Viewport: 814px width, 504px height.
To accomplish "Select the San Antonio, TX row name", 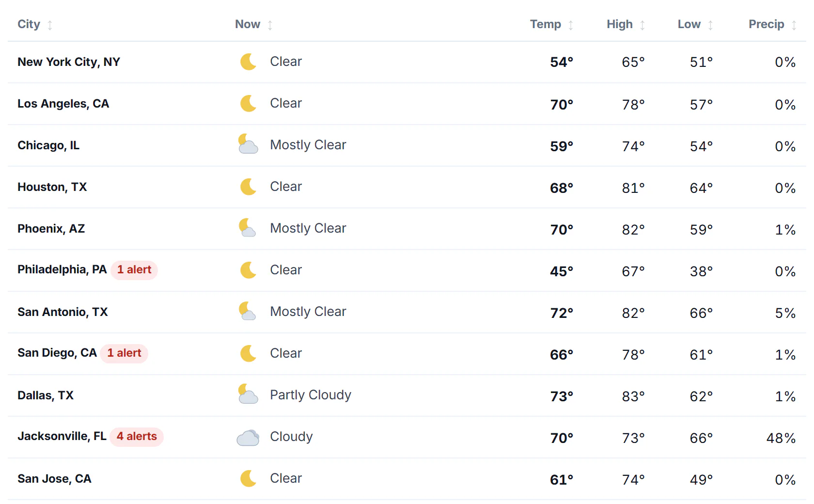I will (x=63, y=312).
